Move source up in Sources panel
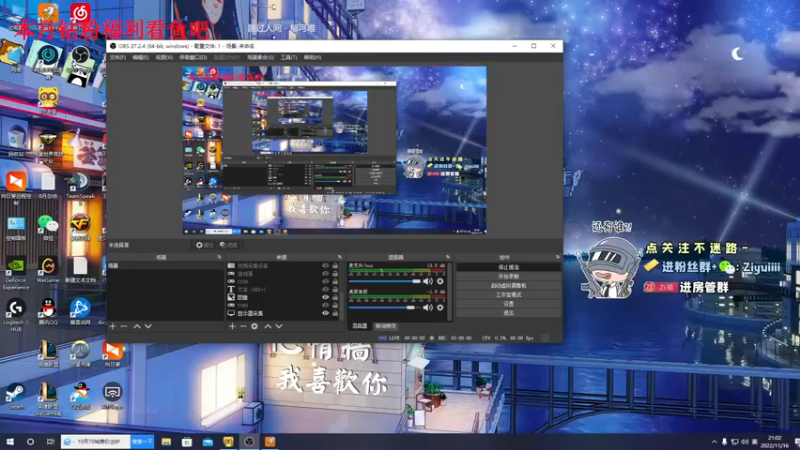The image size is (800, 450). pos(268,326)
